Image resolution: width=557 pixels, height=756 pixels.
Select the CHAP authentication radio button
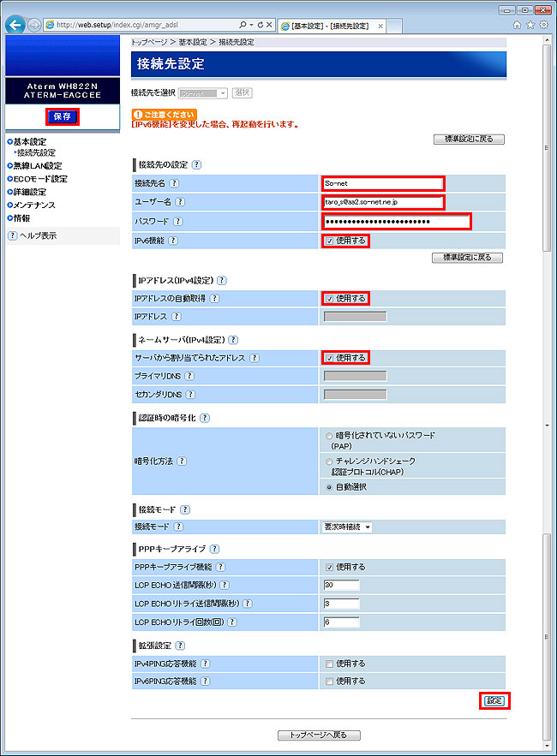330,461
